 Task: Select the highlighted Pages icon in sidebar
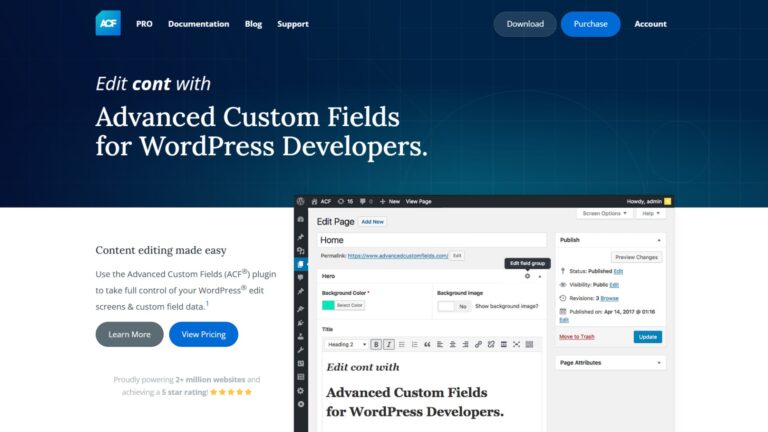point(301,264)
